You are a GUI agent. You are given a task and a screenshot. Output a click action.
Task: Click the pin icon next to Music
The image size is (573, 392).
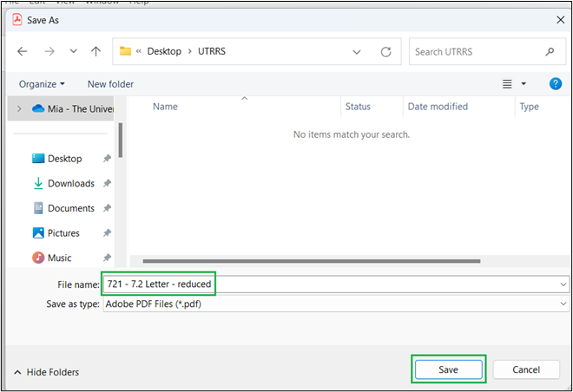107,258
